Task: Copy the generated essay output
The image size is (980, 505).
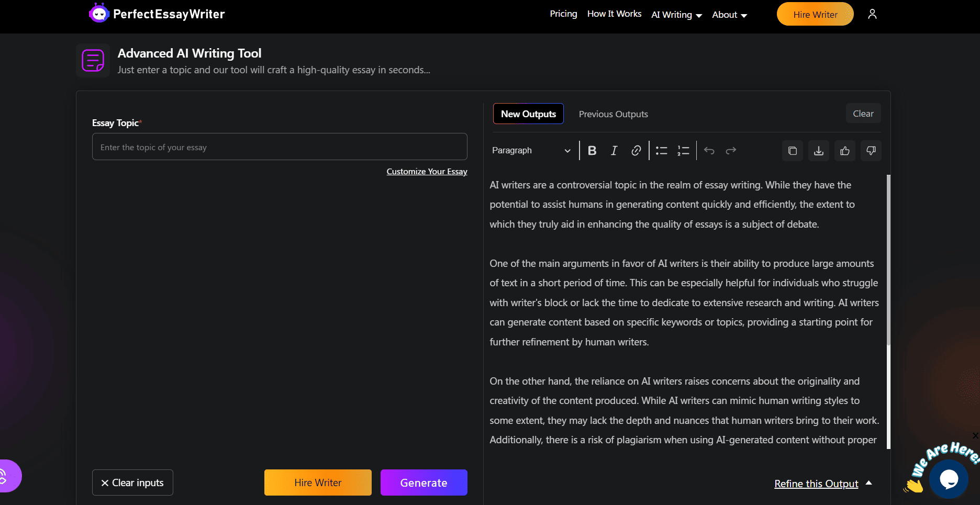Action: (793, 151)
